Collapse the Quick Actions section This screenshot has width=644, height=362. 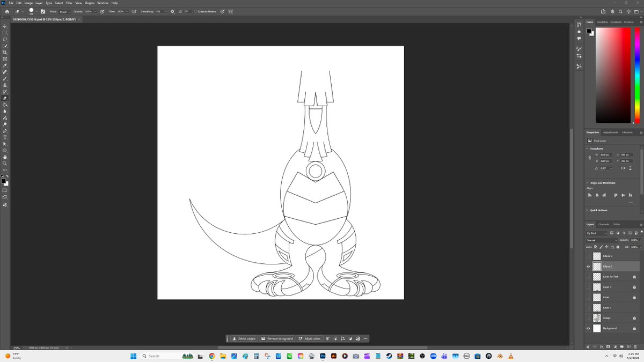click(587, 210)
